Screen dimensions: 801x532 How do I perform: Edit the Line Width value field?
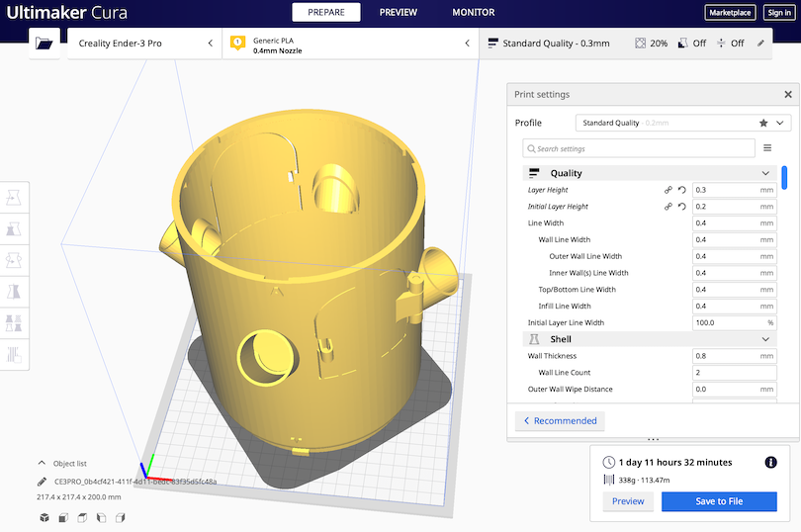tap(734, 223)
